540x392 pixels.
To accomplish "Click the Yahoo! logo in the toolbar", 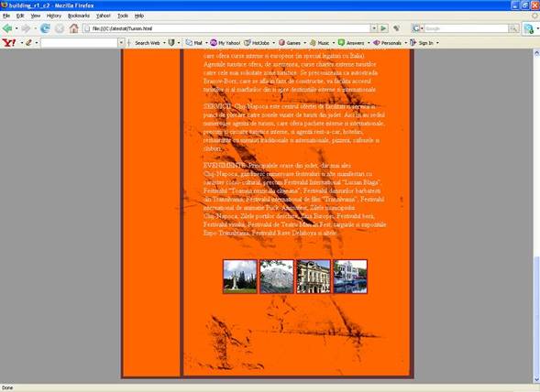I will point(9,43).
